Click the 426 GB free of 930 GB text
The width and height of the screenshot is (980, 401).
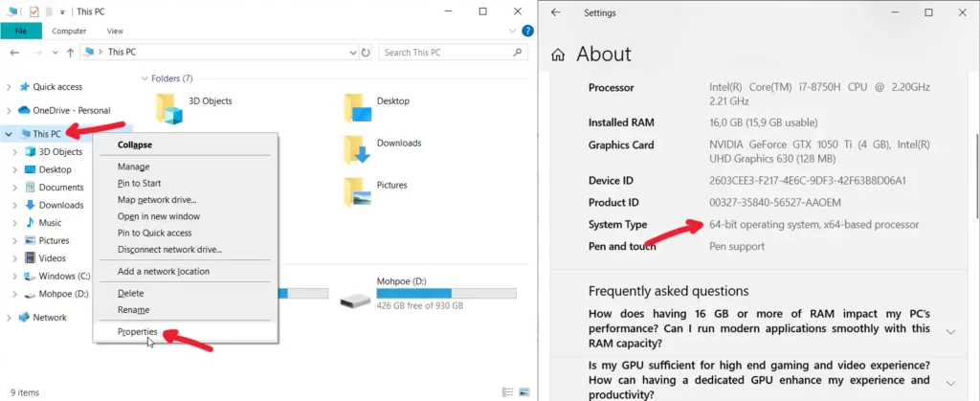click(420, 306)
